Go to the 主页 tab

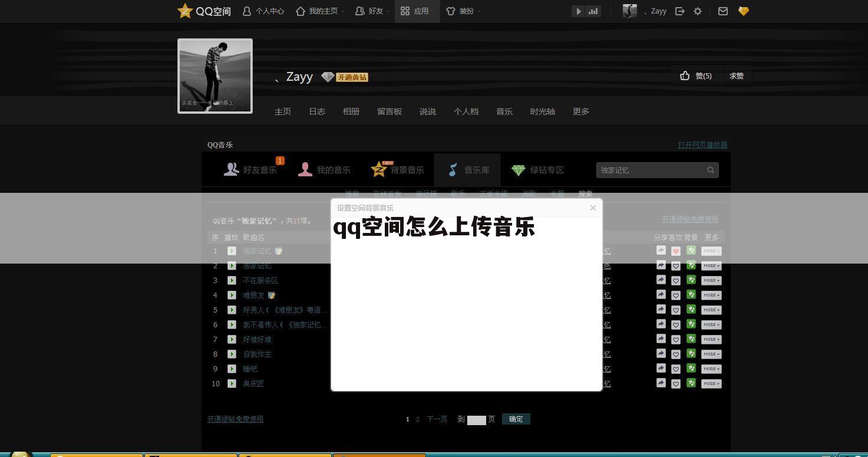click(283, 111)
